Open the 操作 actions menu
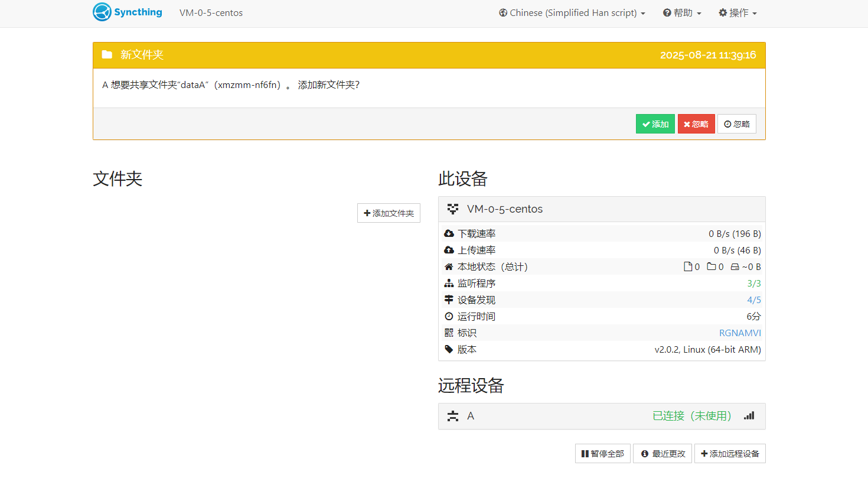Image resolution: width=868 pixels, height=488 pixels. click(x=738, y=12)
